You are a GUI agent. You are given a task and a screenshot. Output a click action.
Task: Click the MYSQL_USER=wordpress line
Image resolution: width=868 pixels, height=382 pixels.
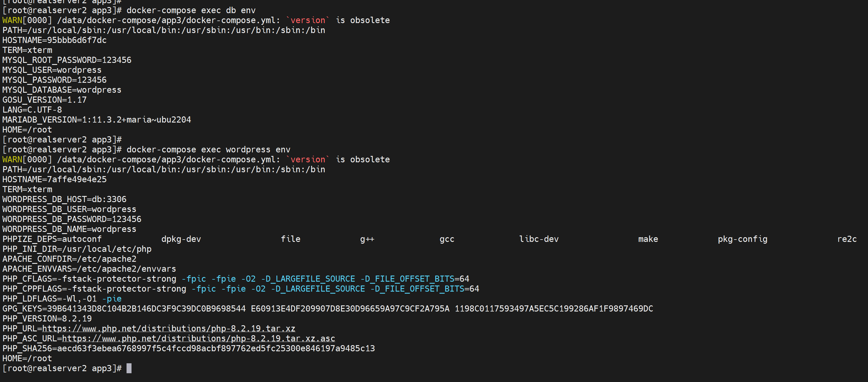(52, 70)
